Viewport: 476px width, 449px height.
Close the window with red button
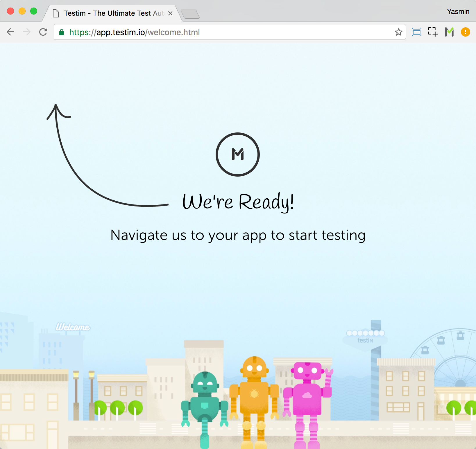click(x=10, y=11)
